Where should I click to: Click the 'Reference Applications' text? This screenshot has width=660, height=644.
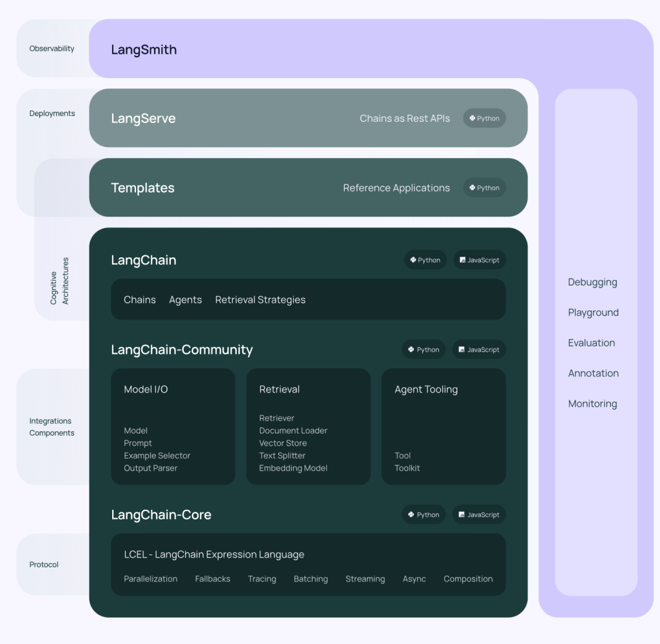(396, 188)
